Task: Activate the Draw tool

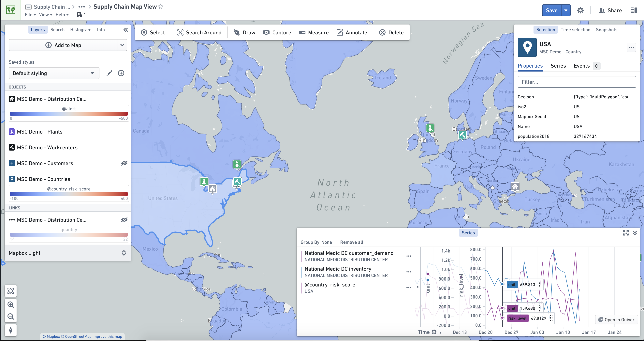Action: 244,33
